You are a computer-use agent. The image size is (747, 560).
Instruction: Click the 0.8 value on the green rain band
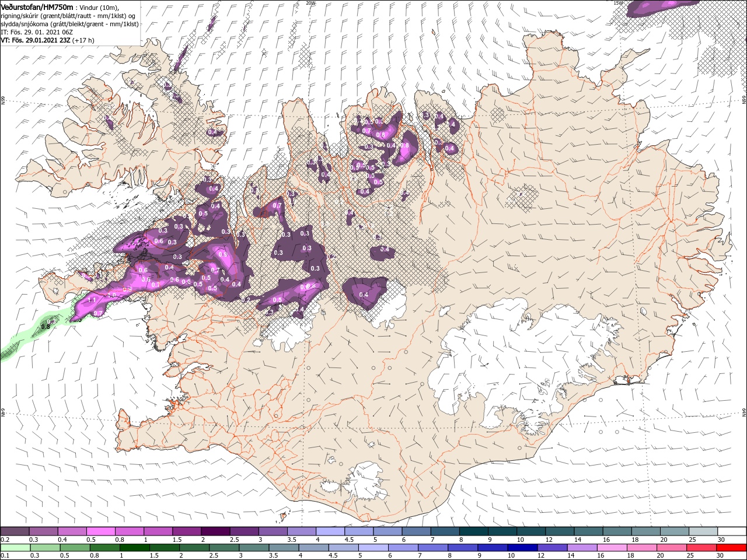click(45, 327)
